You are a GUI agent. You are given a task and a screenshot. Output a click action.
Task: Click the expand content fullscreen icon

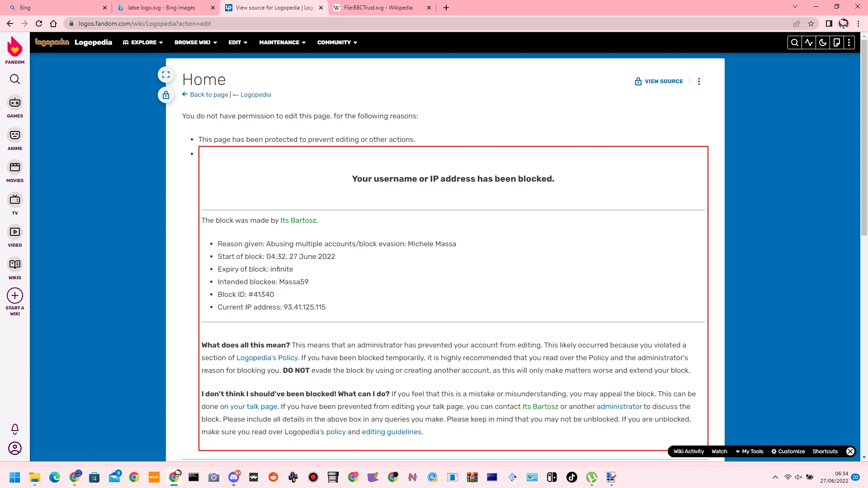pyautogui.click(x=166, y=75)
